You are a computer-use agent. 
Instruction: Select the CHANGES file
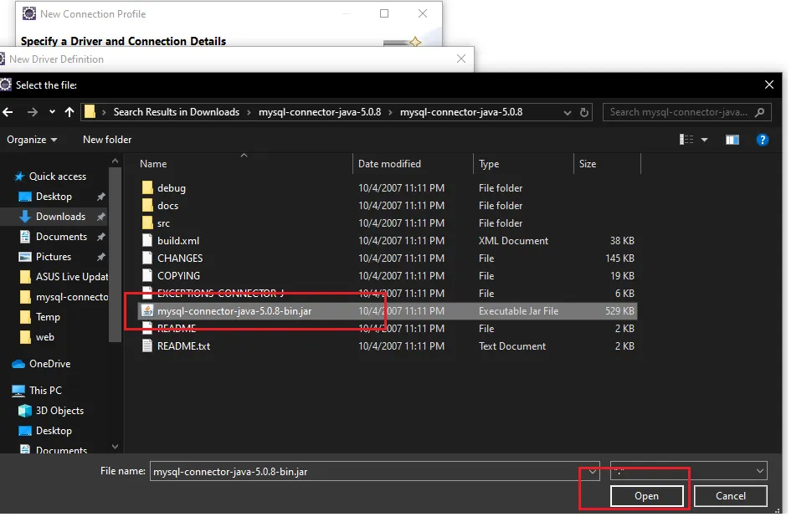point(180,258)
